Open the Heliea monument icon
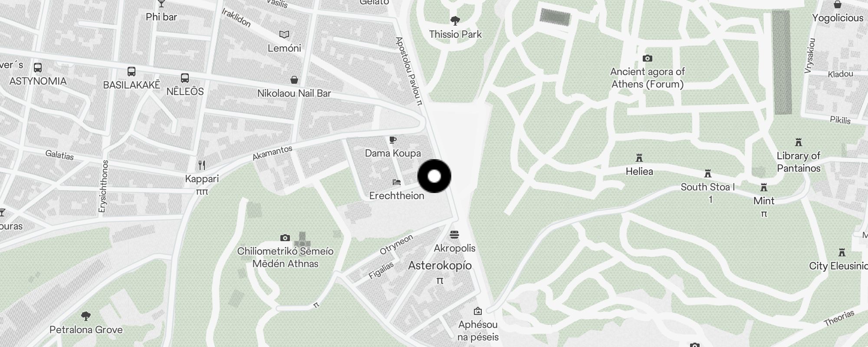This screenshot has height=347, width=868. (639, 157)
